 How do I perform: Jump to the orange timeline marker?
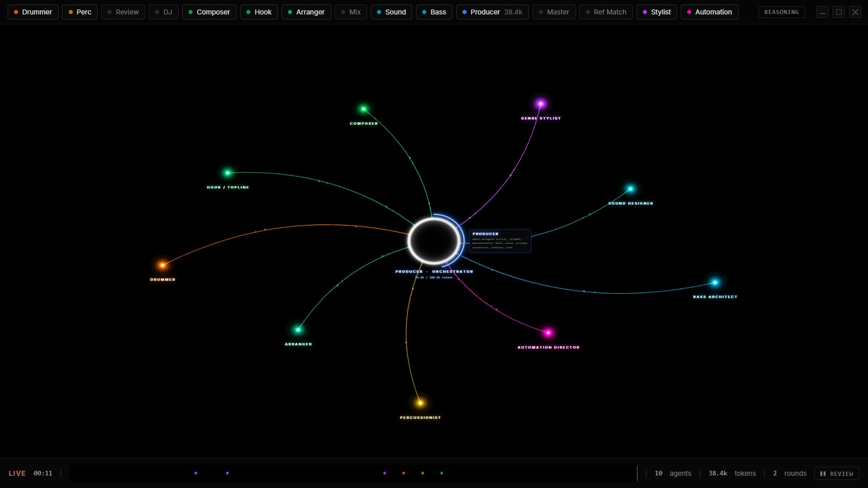pyautogui.click(x=404, y=473)
